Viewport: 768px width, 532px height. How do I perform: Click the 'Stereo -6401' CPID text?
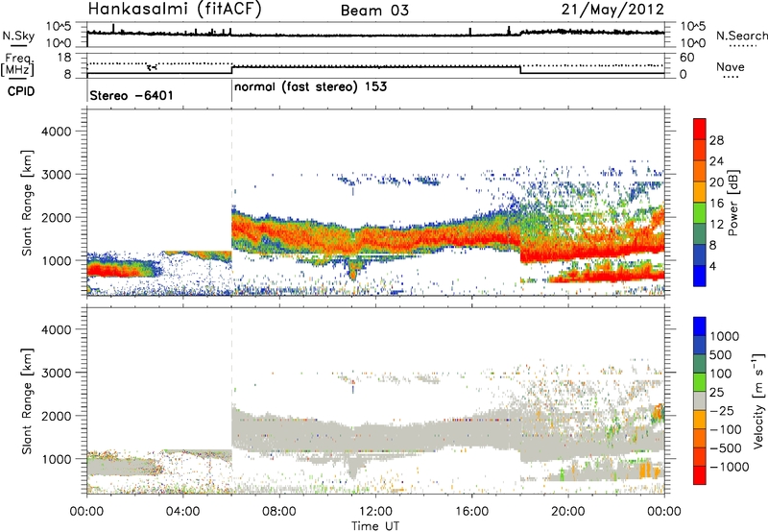[x=132, y=95]
